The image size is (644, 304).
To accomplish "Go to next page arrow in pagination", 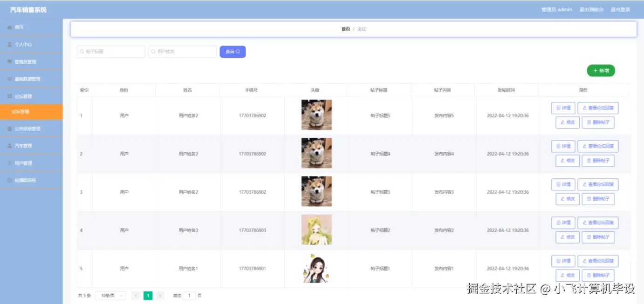I will (x=160, y=296).
